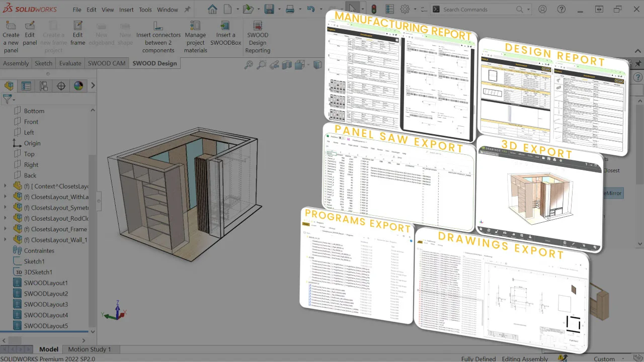
Task: Select the Contraintes folder in the tree
Action: [39, 250]
